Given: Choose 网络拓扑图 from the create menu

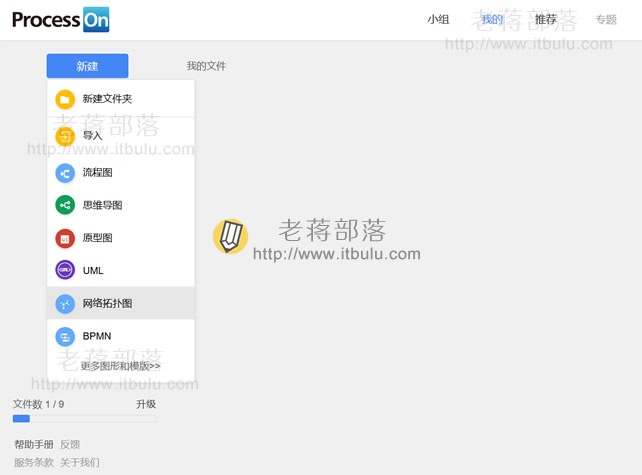Looking at the screenshot, I should pos(121,303).
